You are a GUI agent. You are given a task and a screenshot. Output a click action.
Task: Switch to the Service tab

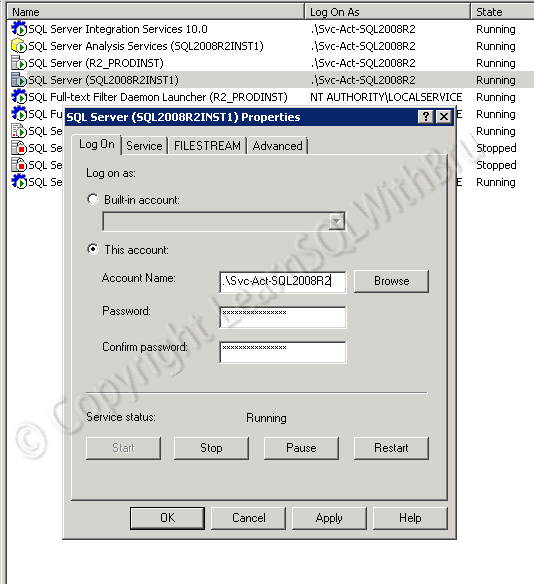pos(144,146)
